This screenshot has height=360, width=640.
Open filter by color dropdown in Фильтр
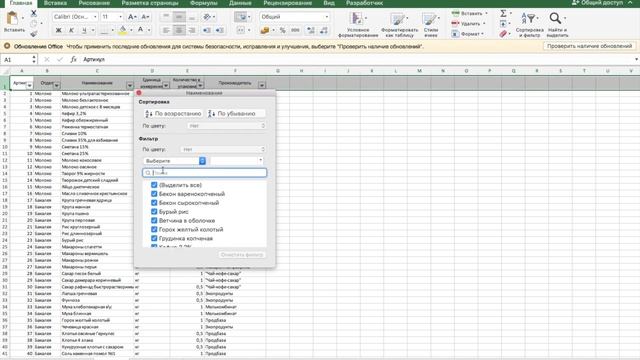click(223, 149)
